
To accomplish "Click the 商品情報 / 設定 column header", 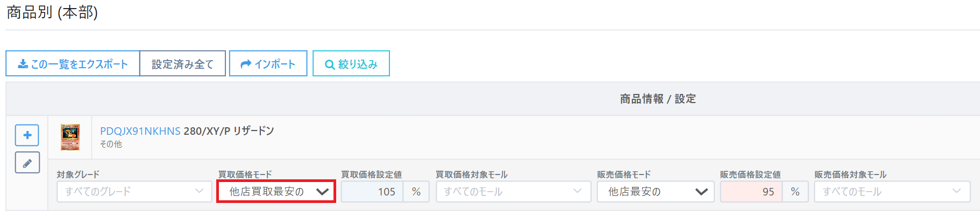I will [657, 99].
